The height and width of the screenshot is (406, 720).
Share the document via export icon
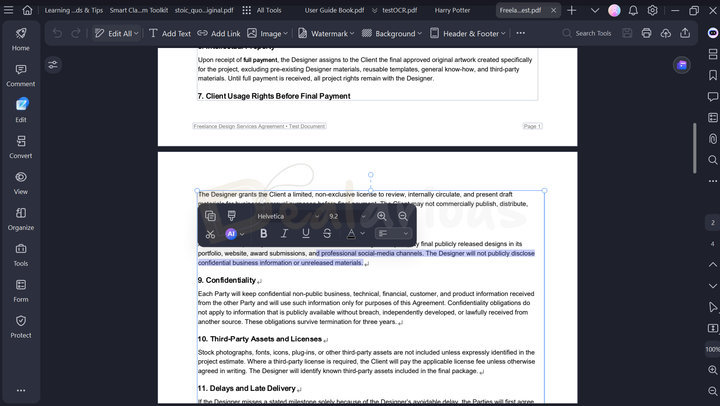point(685,33)
